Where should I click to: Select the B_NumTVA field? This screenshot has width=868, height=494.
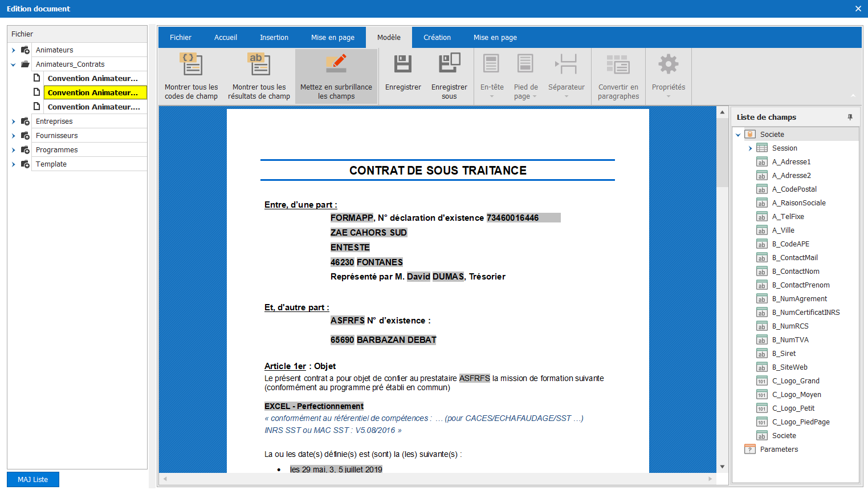[790, 340]
